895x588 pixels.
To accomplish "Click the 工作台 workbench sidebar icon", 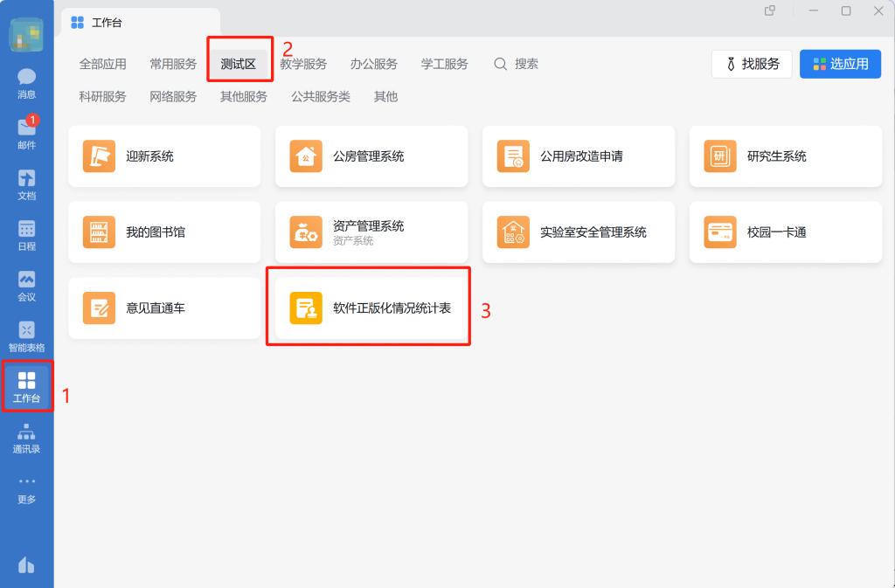I will (26, 387).
